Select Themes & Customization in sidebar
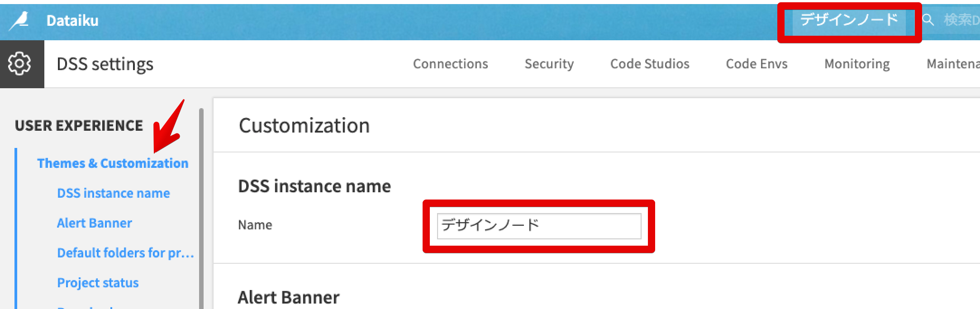Image resolution: width=980 pixels, height=309 pixels. (113, 163)
